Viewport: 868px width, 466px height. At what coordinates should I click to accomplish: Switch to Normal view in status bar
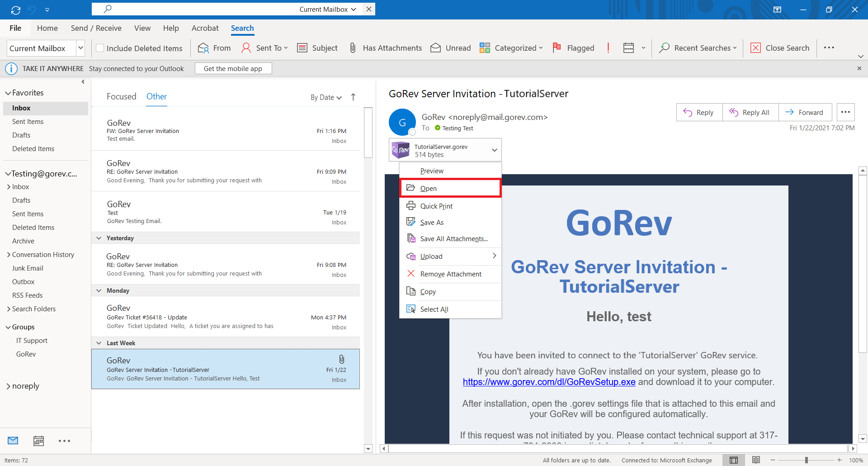point(734,460)
